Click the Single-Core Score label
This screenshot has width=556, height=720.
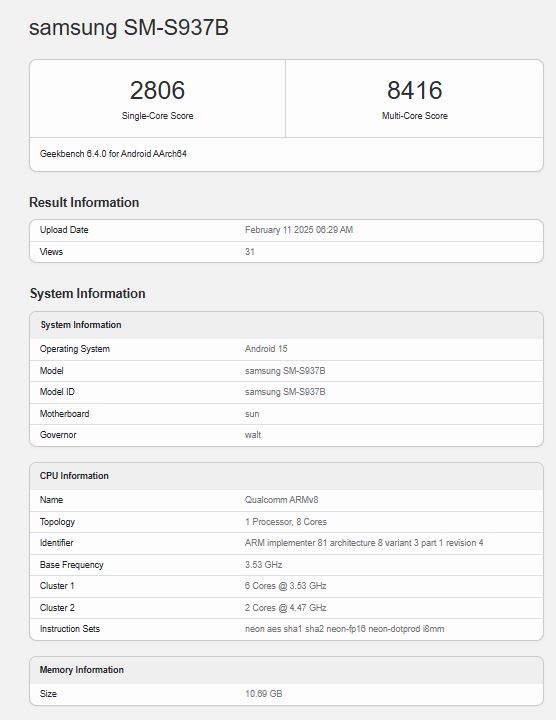click(x=157, y=116)
